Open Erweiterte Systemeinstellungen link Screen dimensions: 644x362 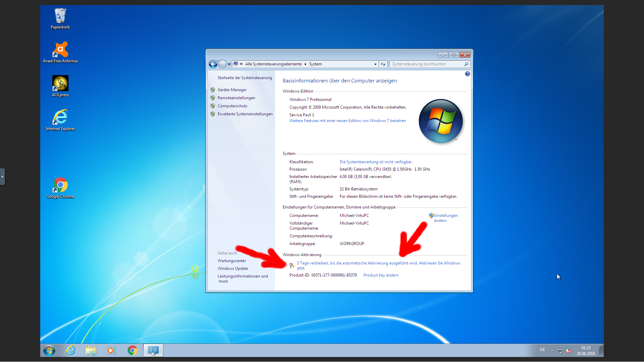tap(245, 114)
